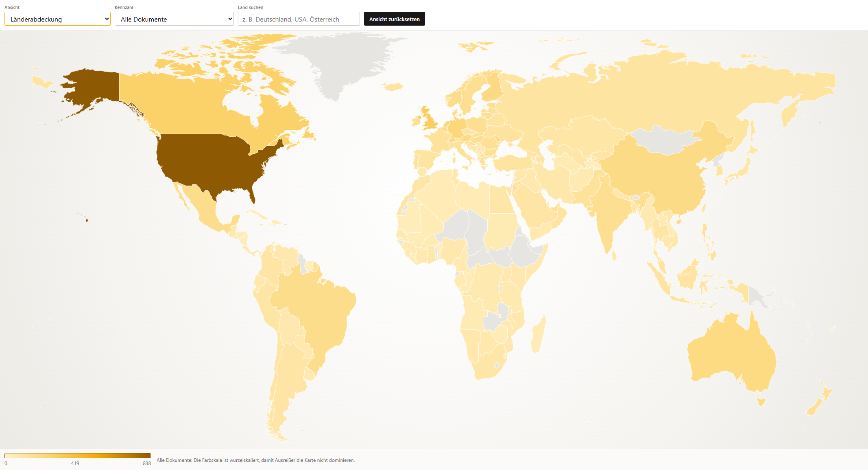Viewport: 868px width, 470px height.
Task: Select Alaska on the map
Action: pyautogui.click(x=96, y=85)
